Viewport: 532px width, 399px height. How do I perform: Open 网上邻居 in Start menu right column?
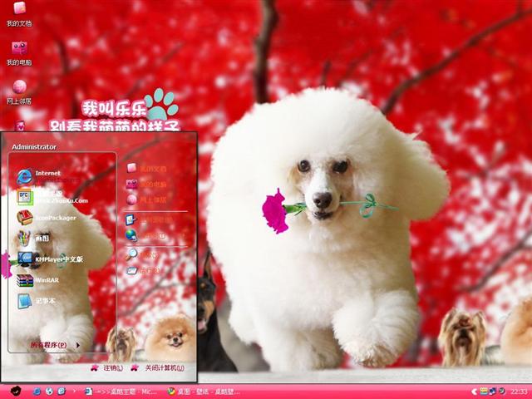(146, 199)
